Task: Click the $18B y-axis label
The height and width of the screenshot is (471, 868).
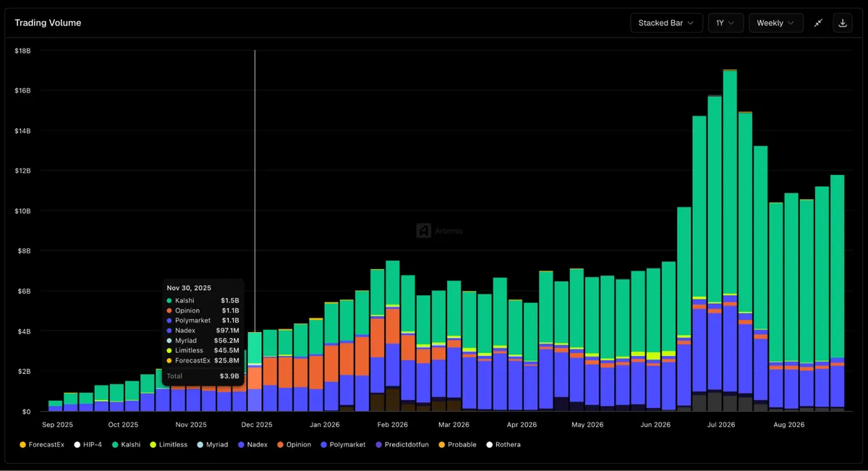Action: 21,51
